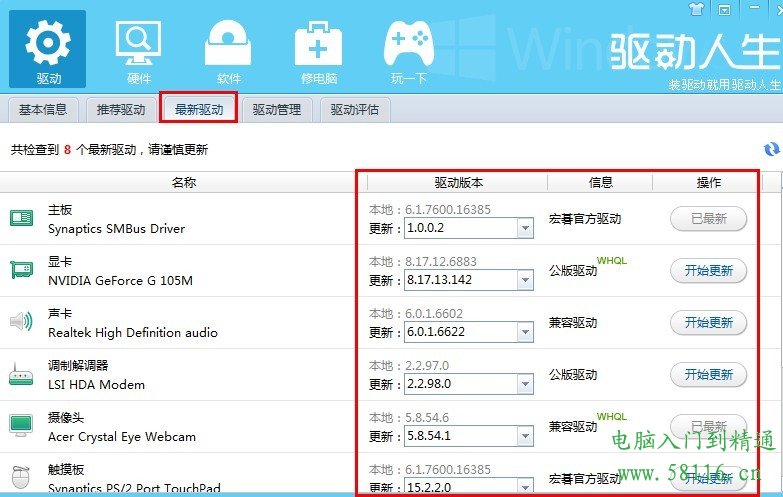Click the 名称 column header
The width and height of the screenshot is (783, 497).
point(183,183)
